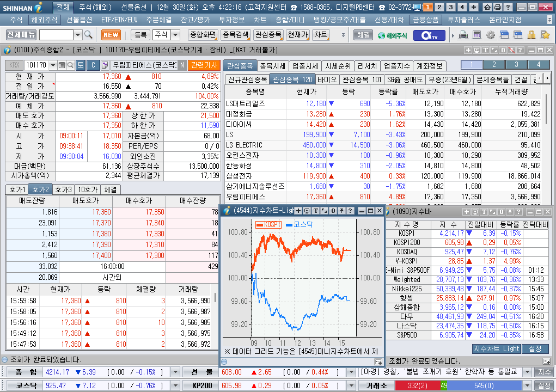This screenshot has height=392, width=556.
Task: Switch to virtual screen 2
Action: tap(439, 7)
